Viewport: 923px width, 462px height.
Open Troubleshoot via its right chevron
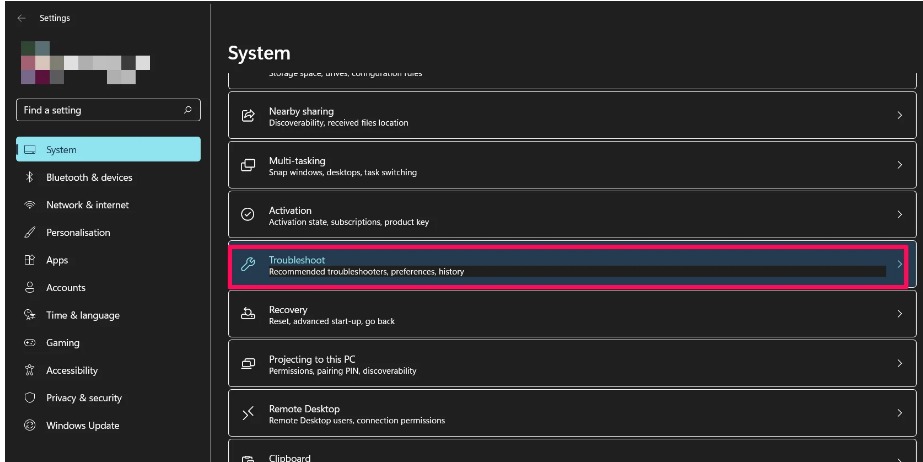899,265
